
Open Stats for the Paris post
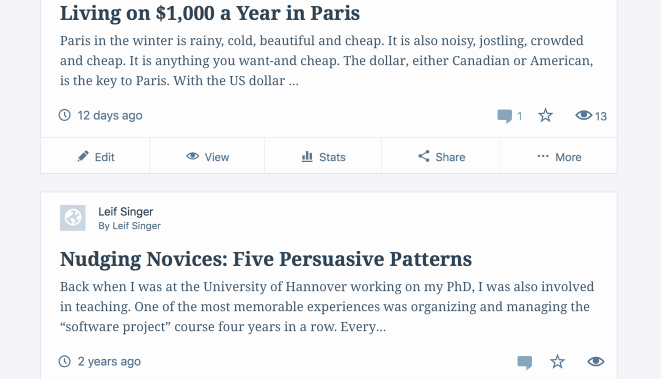point(323,157)
